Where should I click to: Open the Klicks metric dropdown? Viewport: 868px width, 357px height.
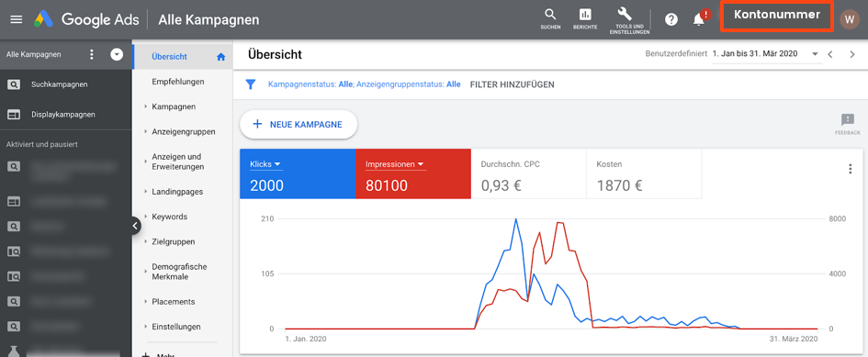point(265,164)
